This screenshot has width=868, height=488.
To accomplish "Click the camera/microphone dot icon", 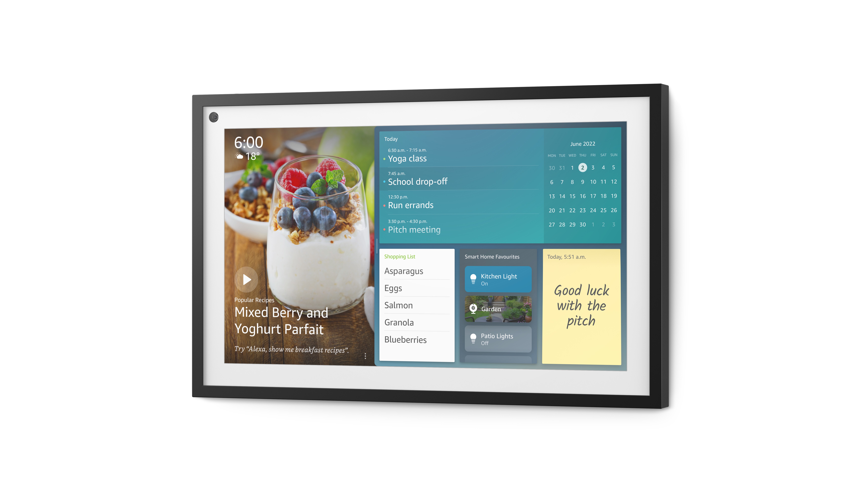I will [x=216, y=117].
